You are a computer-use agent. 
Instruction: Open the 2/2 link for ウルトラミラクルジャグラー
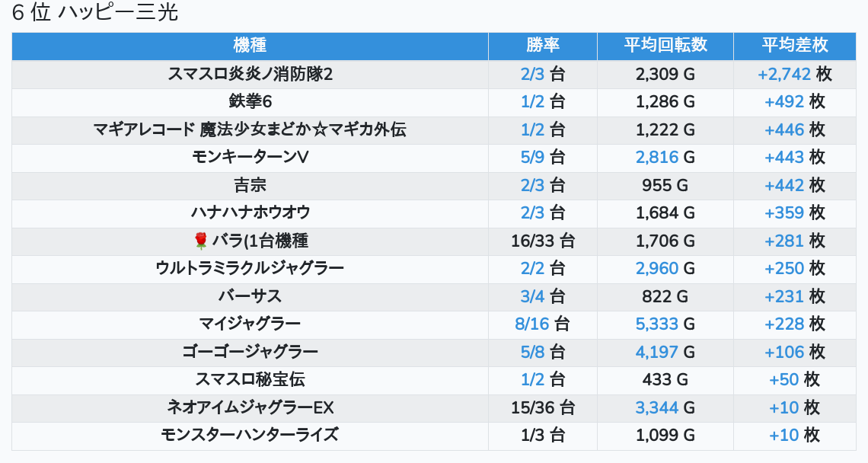[x=533, y=269]
